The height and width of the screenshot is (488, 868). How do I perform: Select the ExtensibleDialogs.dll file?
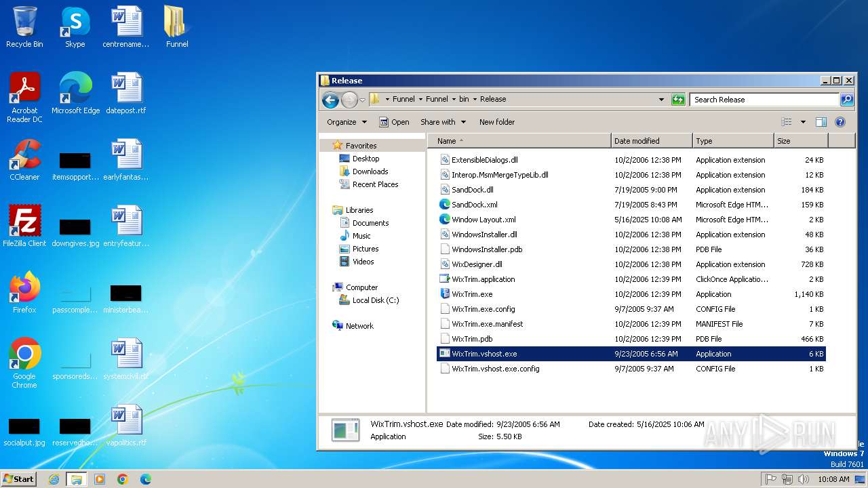pos(484,160)
